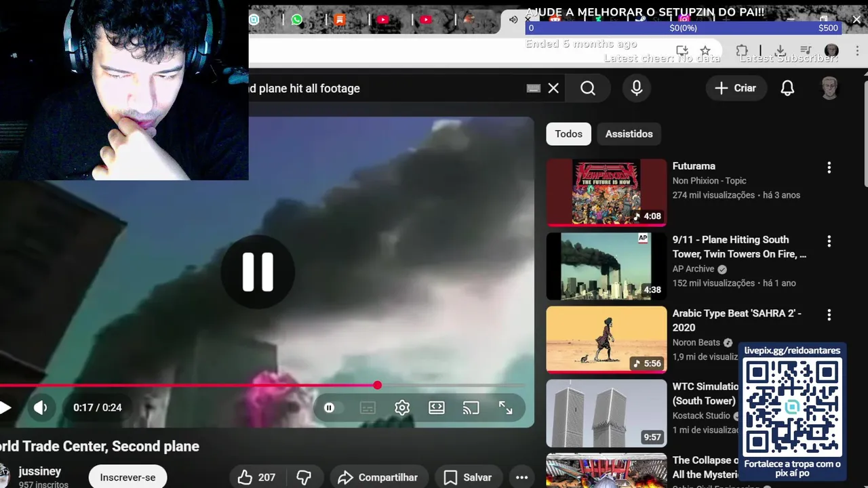Toggle subtitles/closed captions button
Screen dimensions: 868x488
[368, 407]
